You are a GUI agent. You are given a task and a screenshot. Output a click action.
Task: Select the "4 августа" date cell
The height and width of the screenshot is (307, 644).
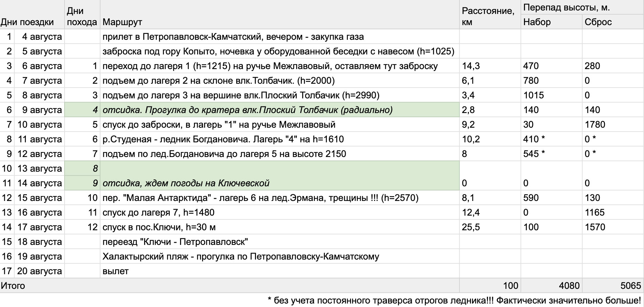(x=39, y=37)
